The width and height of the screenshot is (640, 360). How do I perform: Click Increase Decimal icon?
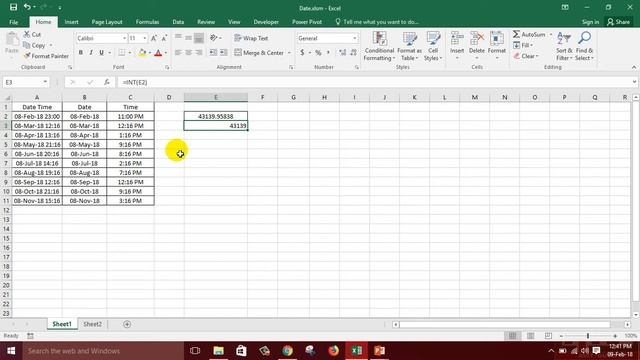click(x=342, y=53)
